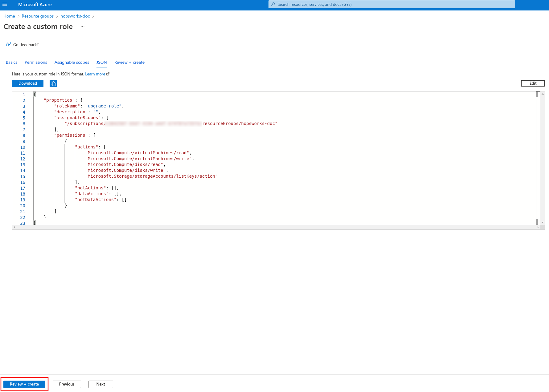Click the editor's scroll-down arrow
The height and width of the screenshot is (392, 549).
point(543,222)
